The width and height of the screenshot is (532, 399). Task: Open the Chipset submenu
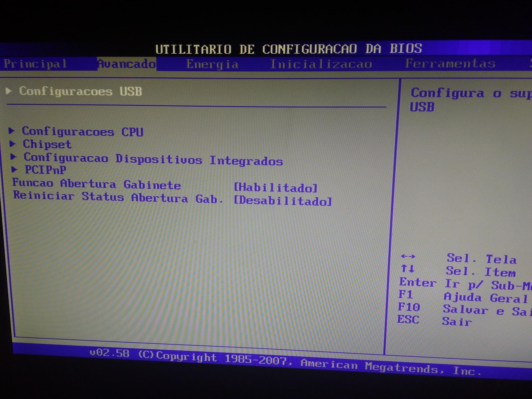tap(47, 144)
